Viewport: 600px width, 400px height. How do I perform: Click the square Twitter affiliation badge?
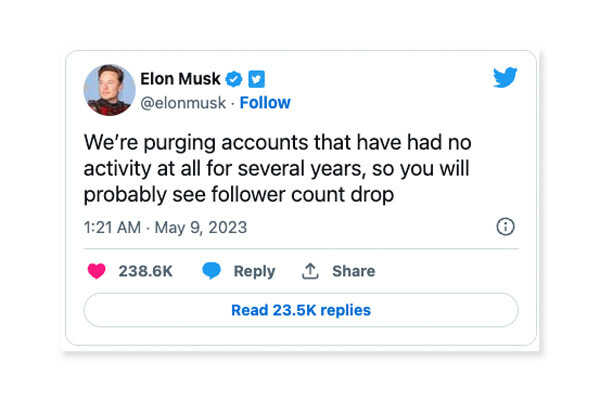point(256,78)
